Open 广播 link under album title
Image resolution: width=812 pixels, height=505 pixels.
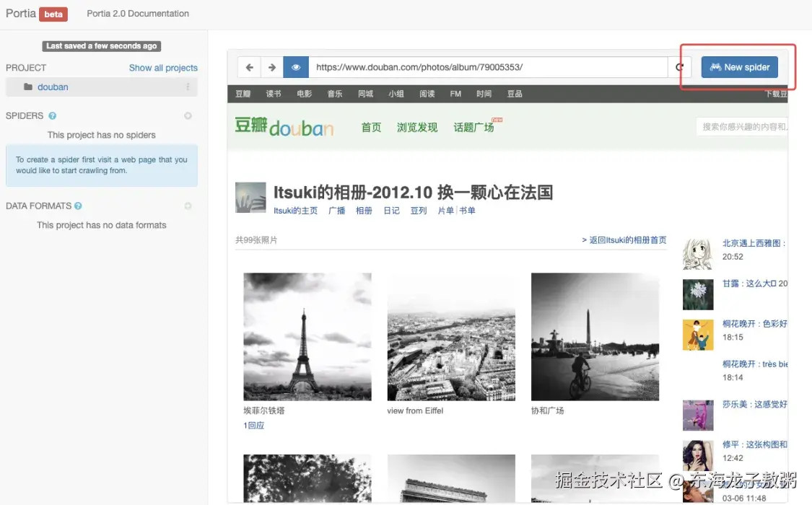336,211
